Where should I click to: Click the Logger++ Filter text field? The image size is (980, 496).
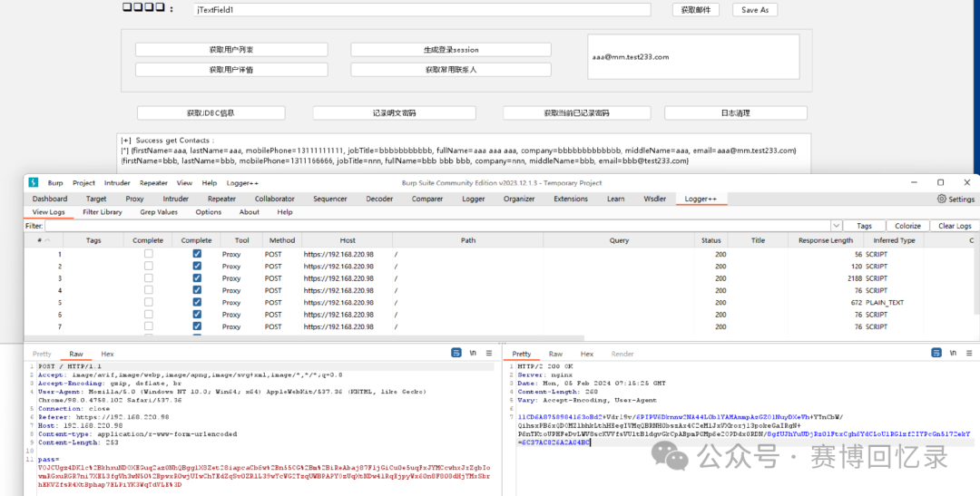coord(437,226)
